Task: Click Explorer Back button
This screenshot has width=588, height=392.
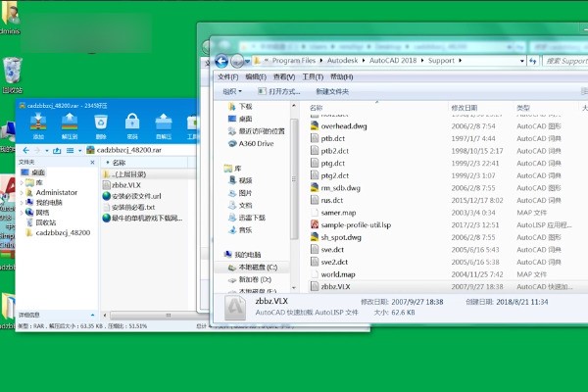Action: coord(221,61)
